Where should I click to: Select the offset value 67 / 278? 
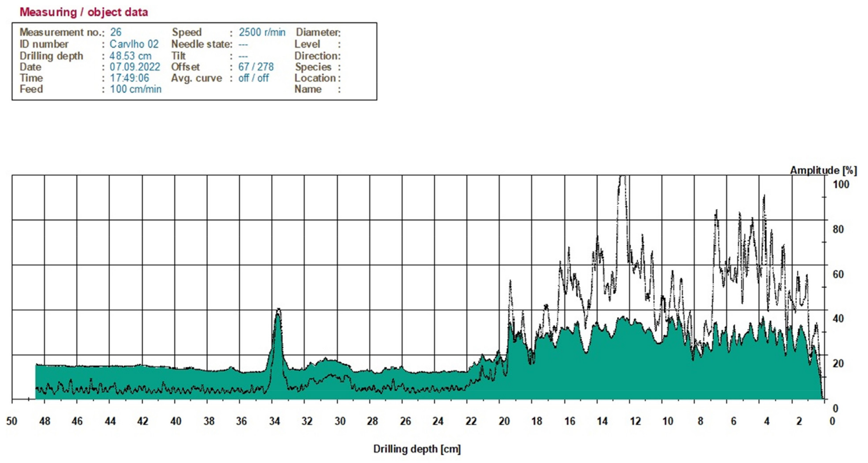256,67
